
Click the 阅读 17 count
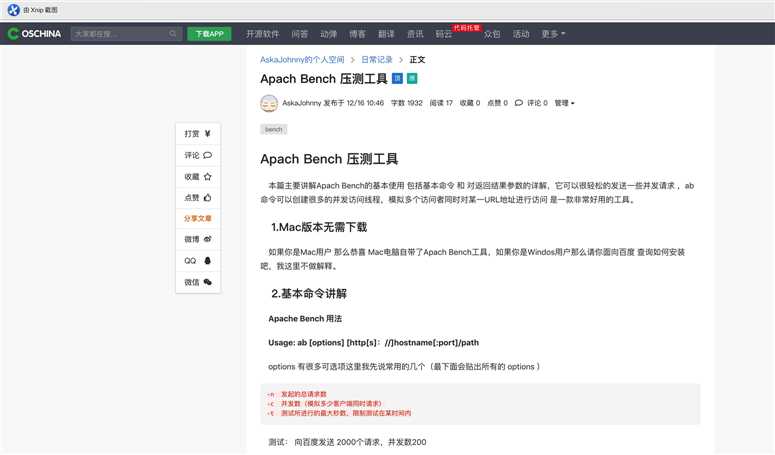coord(441,103)
